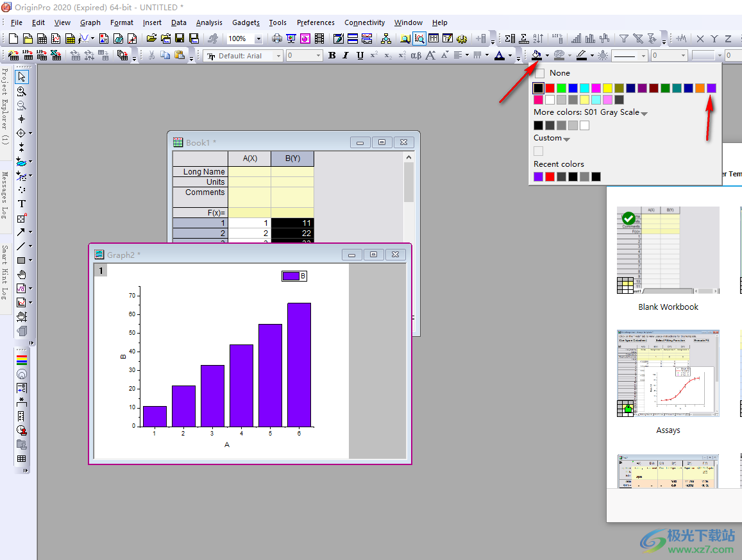Toggle the Set as X column button
Viewport: 742px width, 560px height.
coord(700,39)
